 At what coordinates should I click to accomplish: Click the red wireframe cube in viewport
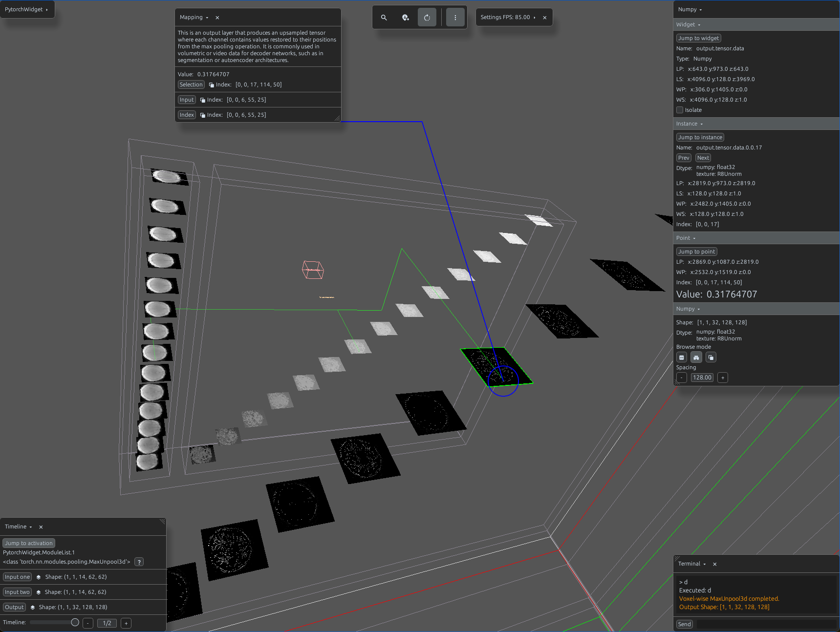coord(313,270)
